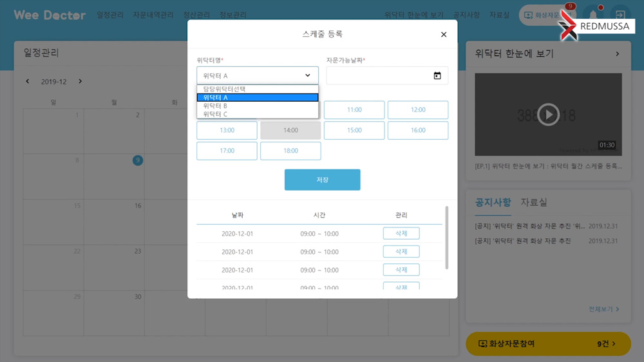
Task: Delete the third 2020-12-01 schedule row
Action: click(401, 269)
